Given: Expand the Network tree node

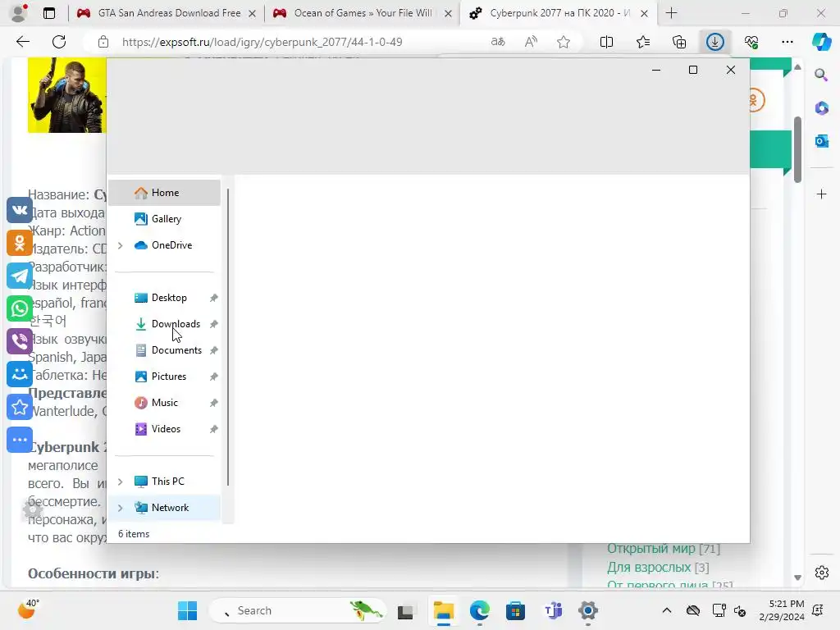Looking at the screenshot, I should [121, 508].
